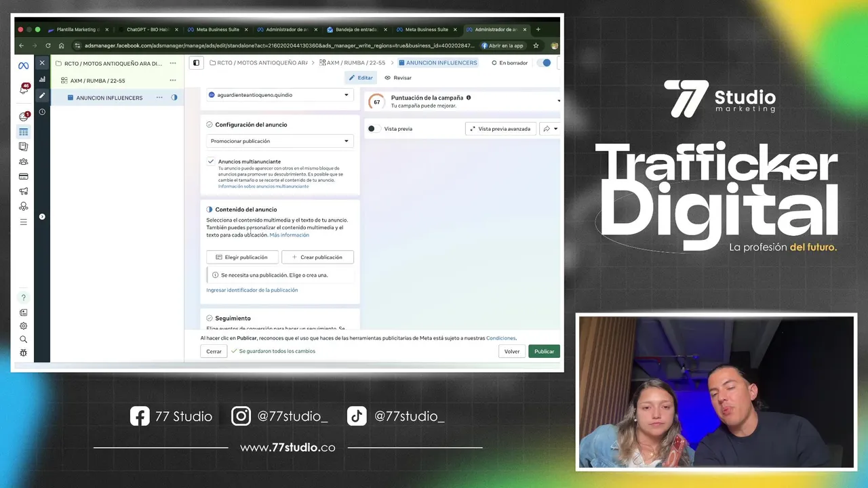Click the Crear publicación button
868x488 pixels.
[x=317, y=258]
